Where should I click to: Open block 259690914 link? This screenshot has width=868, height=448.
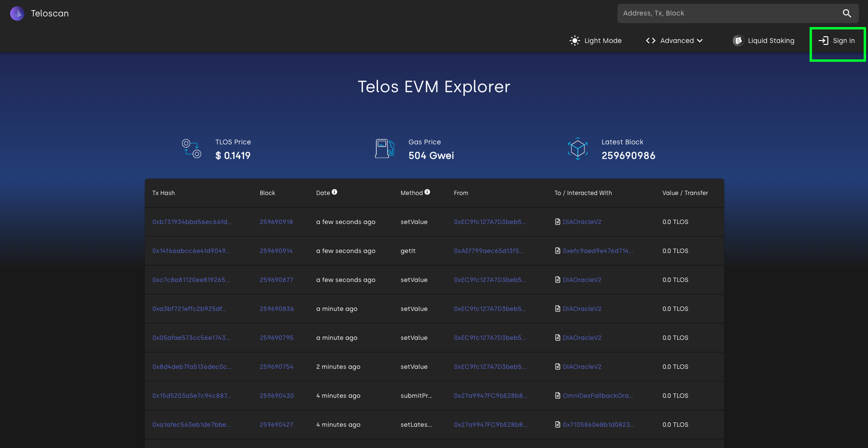[276, 251]
